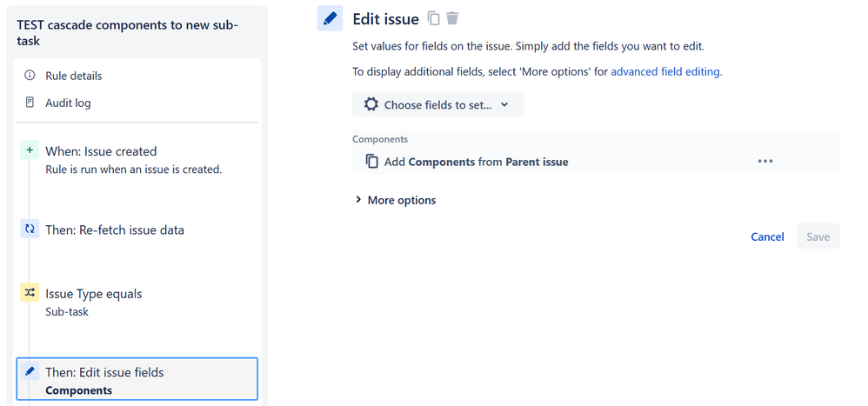Click the copy icon beside Add Components
This screenshot has width=868, height=406.
pyautogui.click(x=372, y=161)
